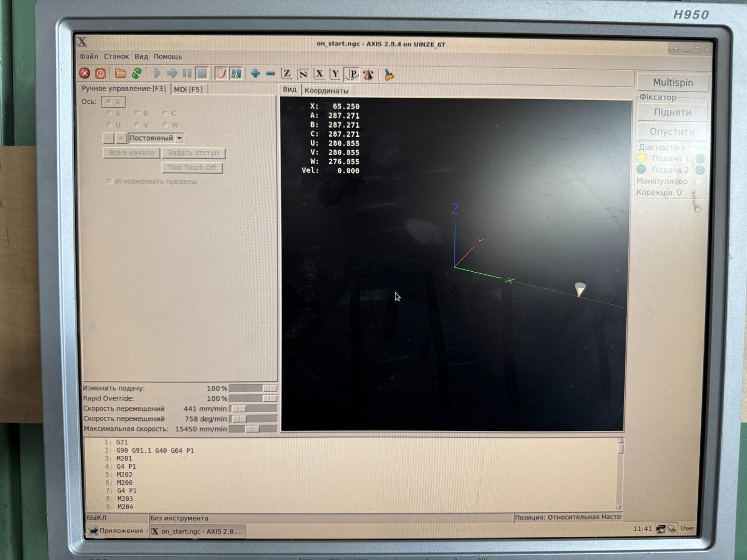Clear live plot with broom icon

[x=389, y=75]
